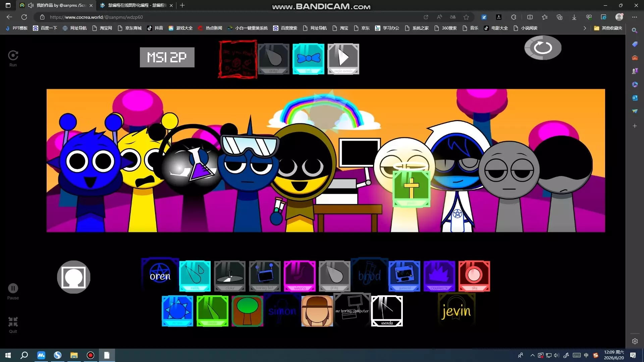Open a new browser tab
The height and width of the screenshot is (362, 644).
click(x=182, y=5)
